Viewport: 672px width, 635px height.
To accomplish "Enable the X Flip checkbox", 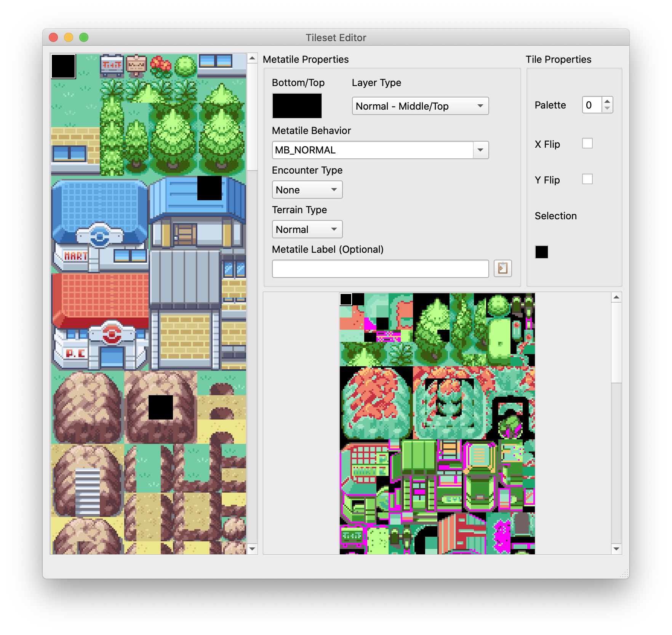I will [587, 144].
